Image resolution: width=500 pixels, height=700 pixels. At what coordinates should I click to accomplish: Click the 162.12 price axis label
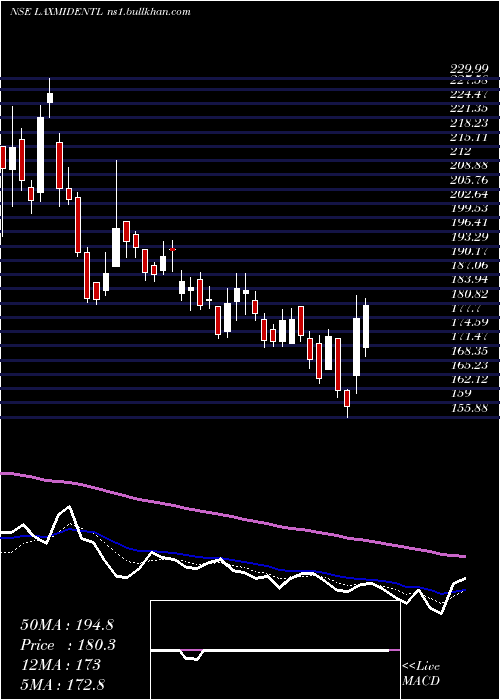468,379
